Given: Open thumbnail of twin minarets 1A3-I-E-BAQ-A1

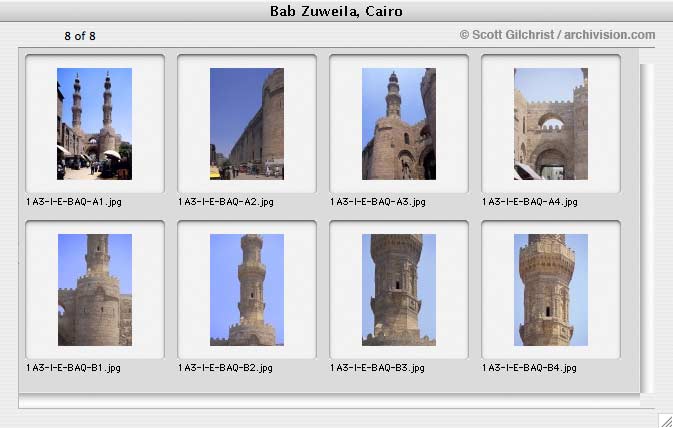Looking at the screenshot, I should click(x=94, y=124).
